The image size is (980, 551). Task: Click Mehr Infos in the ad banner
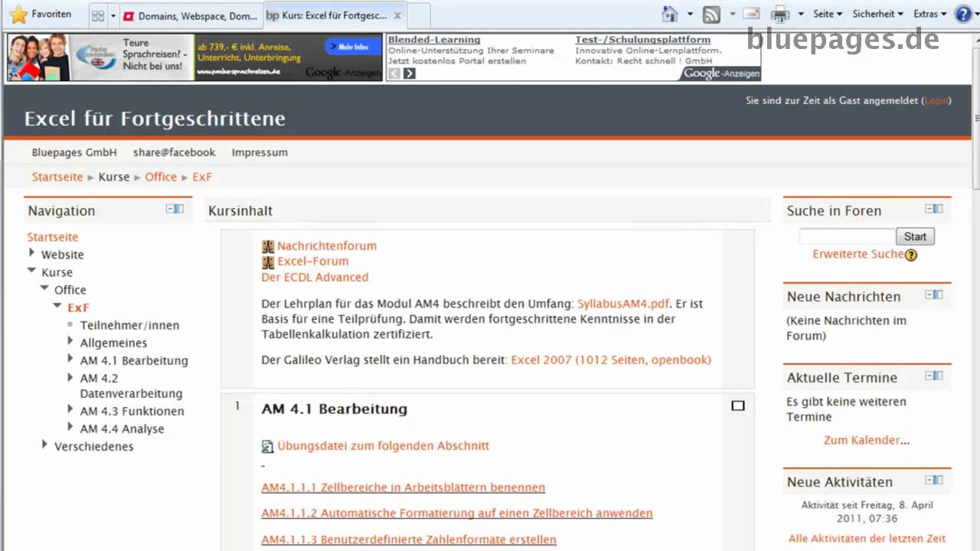[353, 47]
